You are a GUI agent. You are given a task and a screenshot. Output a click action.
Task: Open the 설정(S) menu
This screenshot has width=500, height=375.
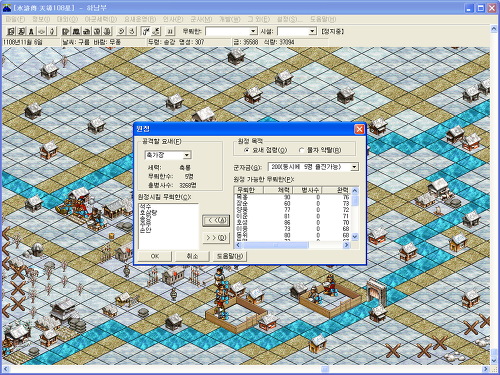(x=289, y=19)
